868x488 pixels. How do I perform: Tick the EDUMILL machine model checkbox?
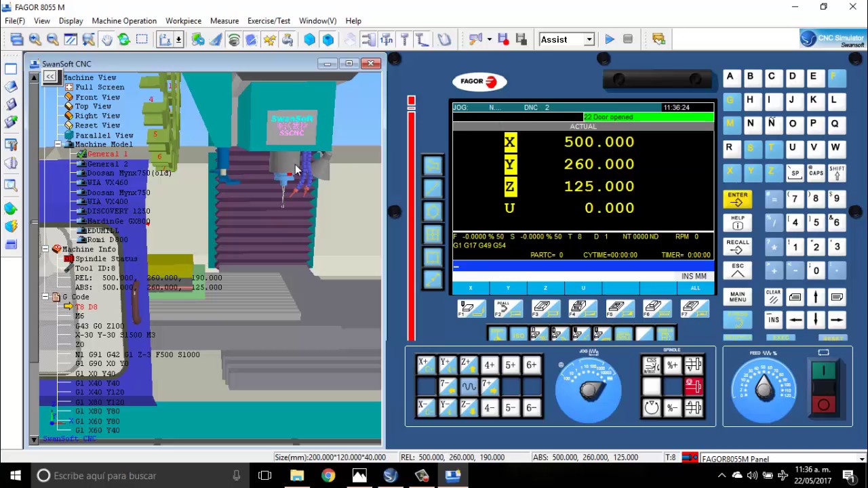point(82,230)
